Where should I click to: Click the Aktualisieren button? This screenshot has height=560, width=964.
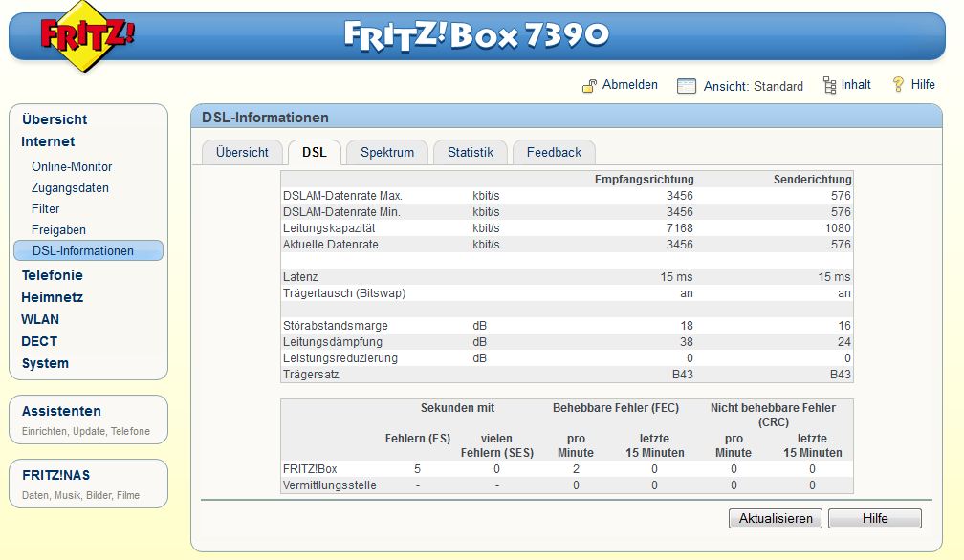[x=776, y=518]
